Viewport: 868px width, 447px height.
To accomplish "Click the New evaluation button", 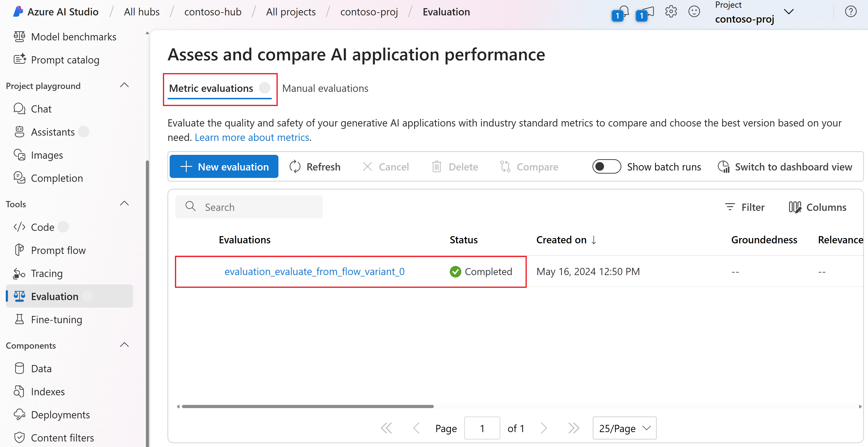I will (x=224, y=167).
